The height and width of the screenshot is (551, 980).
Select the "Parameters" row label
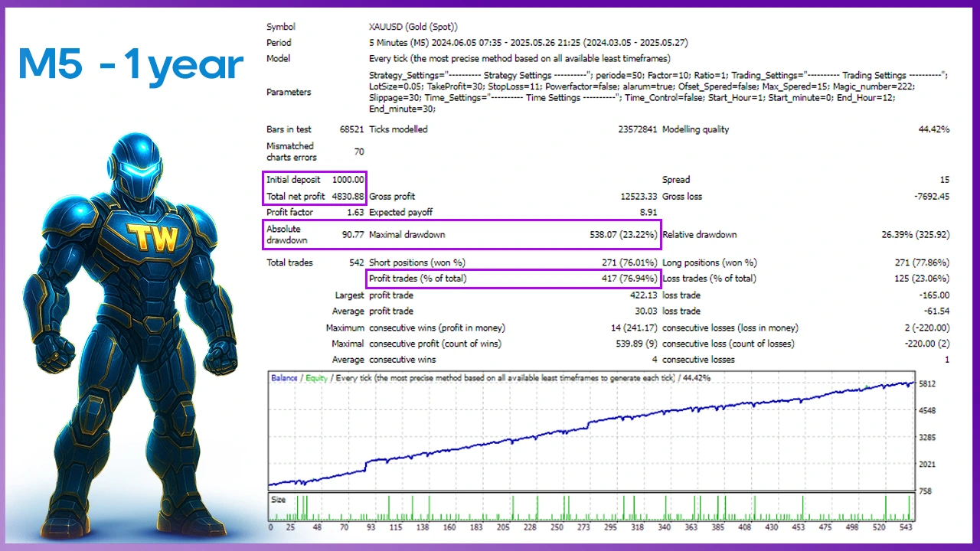pyautogui.click(x=289, y=92)
